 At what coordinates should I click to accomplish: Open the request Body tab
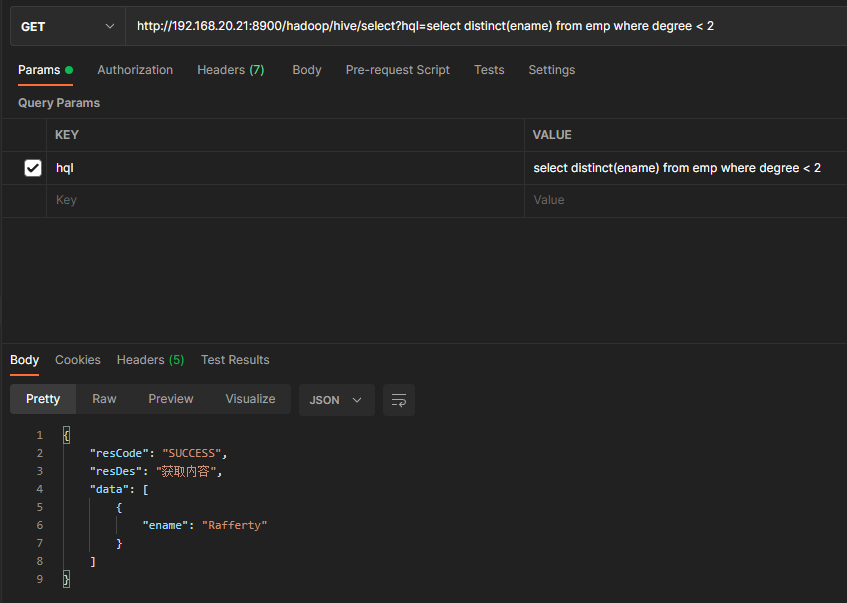(x=307, y=70)
